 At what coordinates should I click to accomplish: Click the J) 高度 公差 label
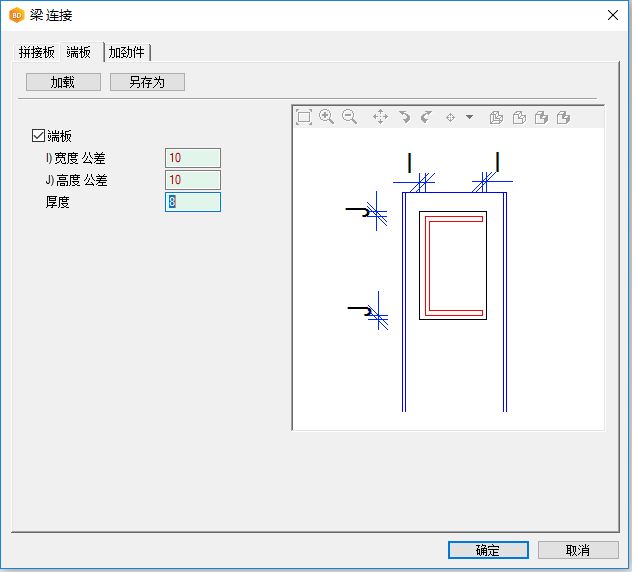[76, 180]
